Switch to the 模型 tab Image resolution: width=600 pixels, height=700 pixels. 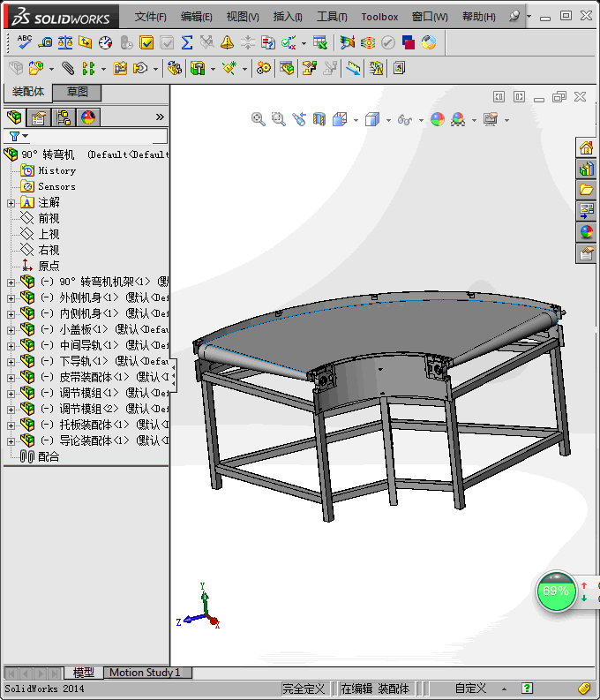point(84,673)
